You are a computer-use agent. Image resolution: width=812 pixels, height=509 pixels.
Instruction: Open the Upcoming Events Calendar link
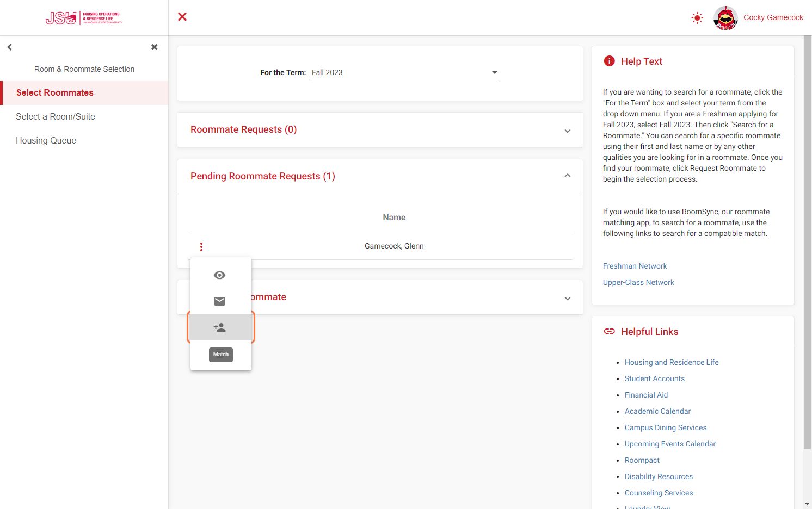point(670,444)
